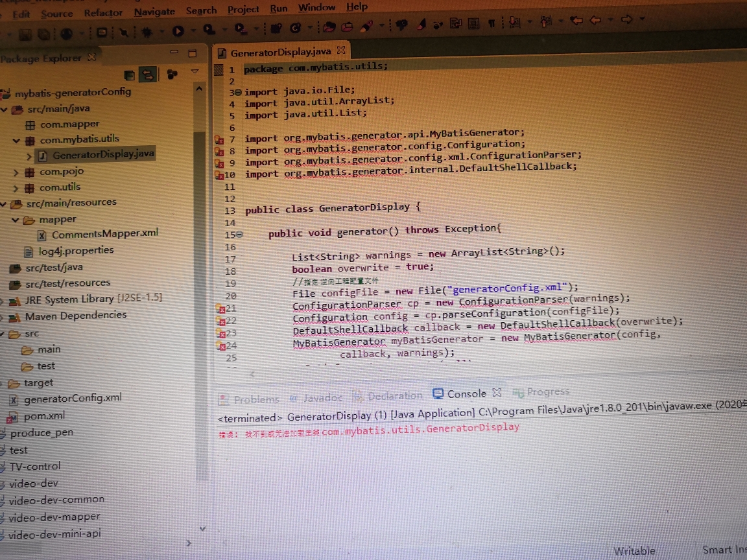747x560 pixels.
Task: Toggle Link with Editor in Package Explorer
Action: click(x=148, y=75)
